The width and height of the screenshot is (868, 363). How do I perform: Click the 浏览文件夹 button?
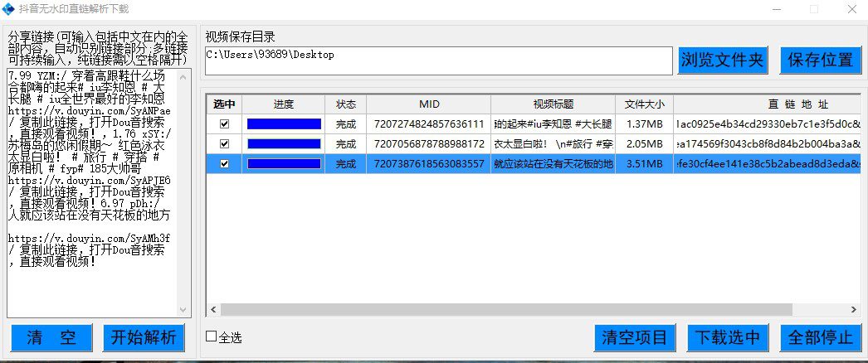723,60
